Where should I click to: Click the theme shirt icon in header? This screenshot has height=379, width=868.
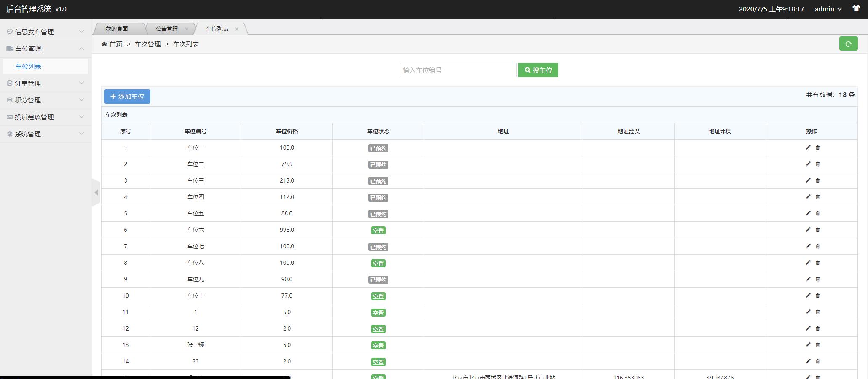[x=856, y=9]
